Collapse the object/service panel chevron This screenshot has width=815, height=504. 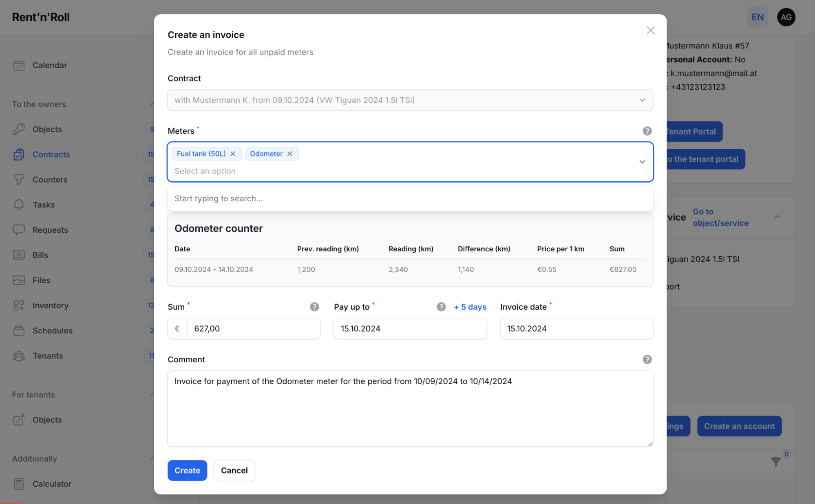(x=777, y=217)
